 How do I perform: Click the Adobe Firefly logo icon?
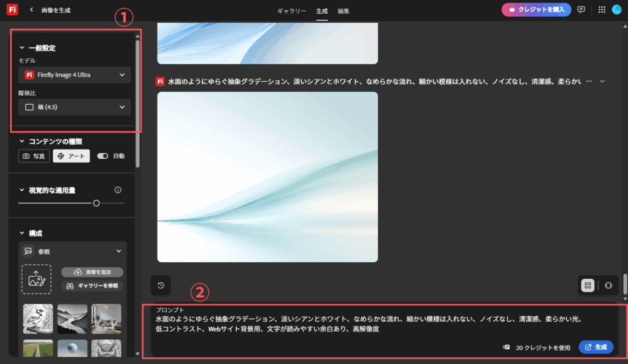(12, 10)
